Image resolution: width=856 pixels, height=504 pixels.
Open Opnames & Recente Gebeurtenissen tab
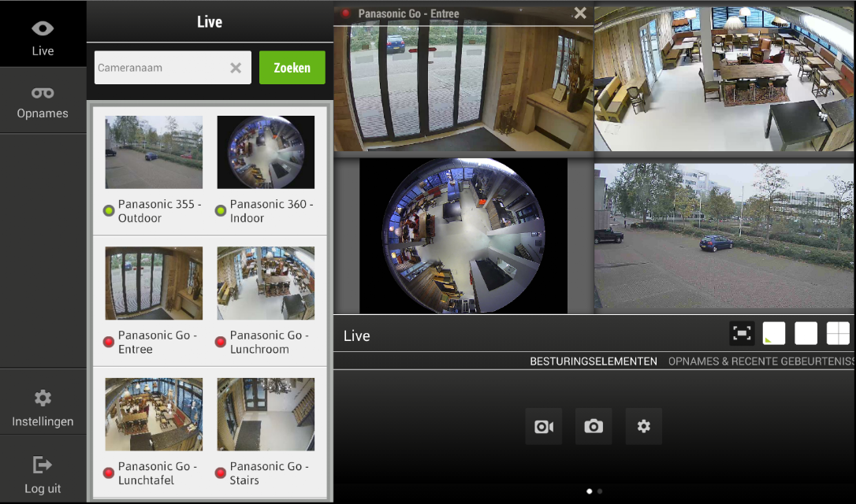click(761, 361)
